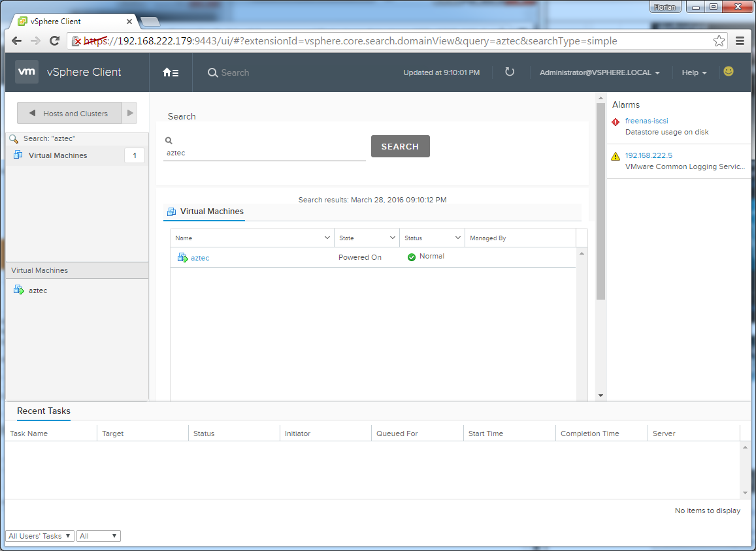756x551 pixels.
Task: Refresh the vSphere Client data
Action: pos(510,72)
